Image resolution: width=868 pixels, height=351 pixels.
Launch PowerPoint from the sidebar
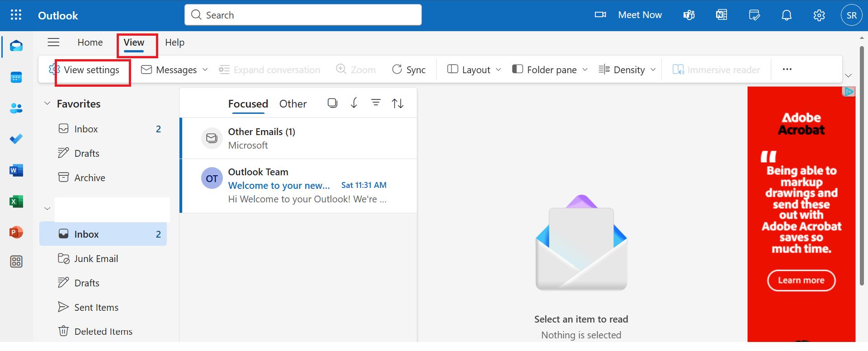point(16,232)
